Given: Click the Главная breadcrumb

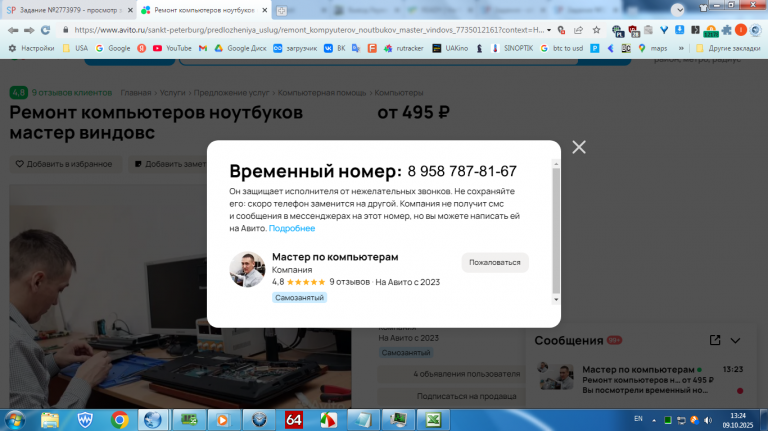Looking at the screenshot, I should [x=136, y=93].
